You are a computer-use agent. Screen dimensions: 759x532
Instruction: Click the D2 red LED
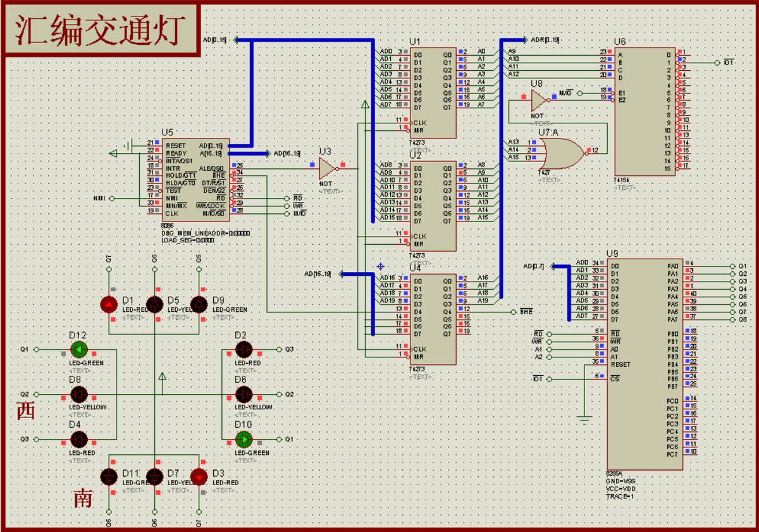[x=244, y=349]
